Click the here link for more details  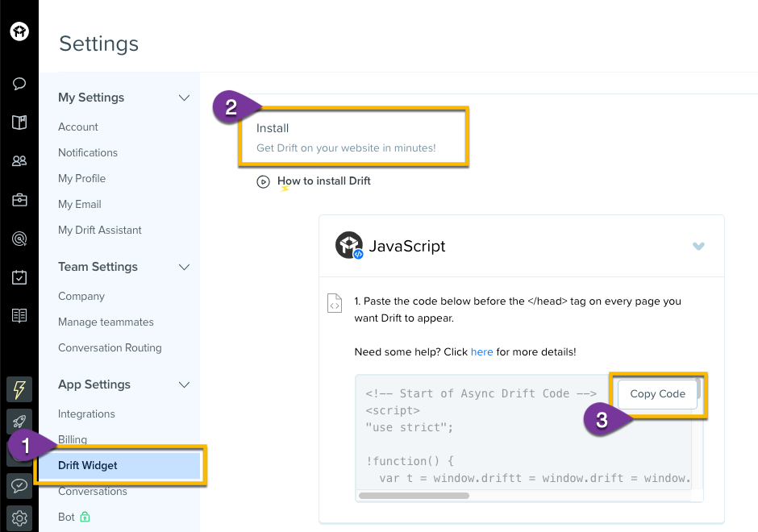(481, 351)
